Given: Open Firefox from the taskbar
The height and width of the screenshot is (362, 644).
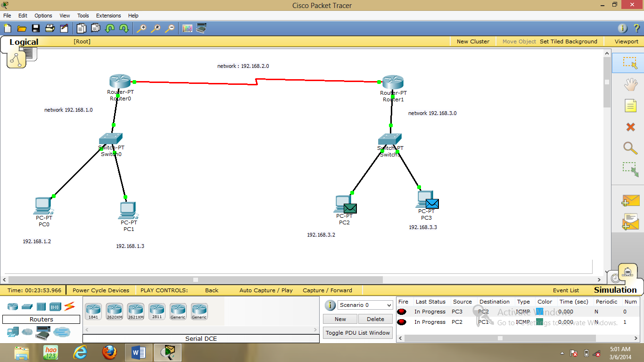Looking at the screenshot, I should click(x=109, y=352).
